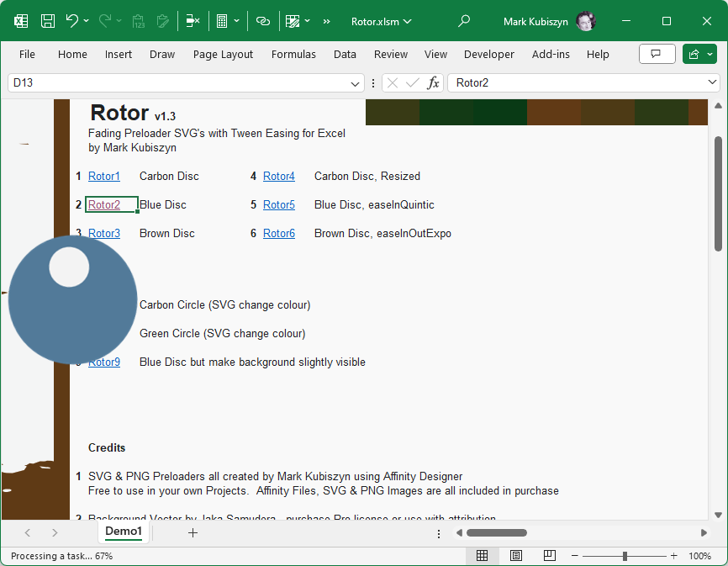Click the zoom slider handle
The height and width of the screenshot is (566, 728).
coord(625,556)
